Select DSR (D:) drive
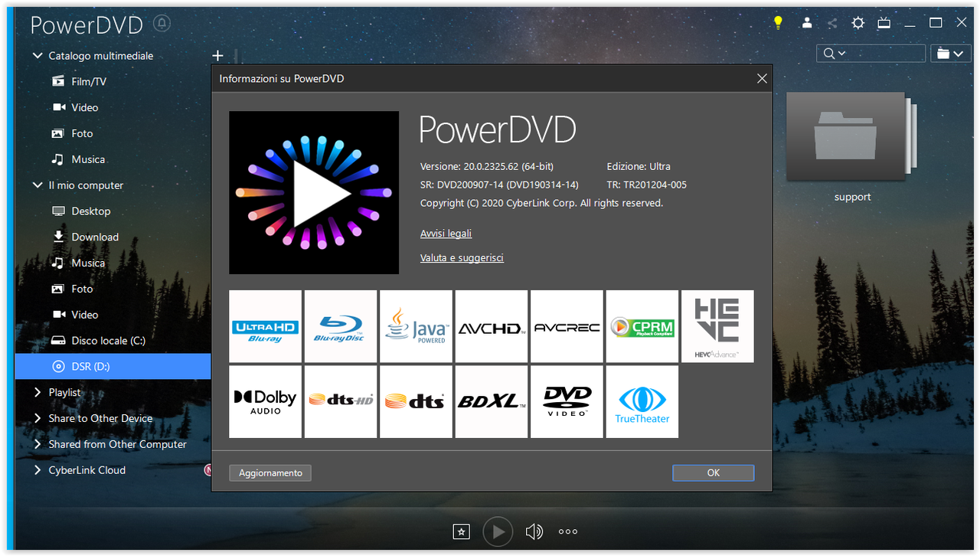Screen dimensions: 980x556 [113, 366]
